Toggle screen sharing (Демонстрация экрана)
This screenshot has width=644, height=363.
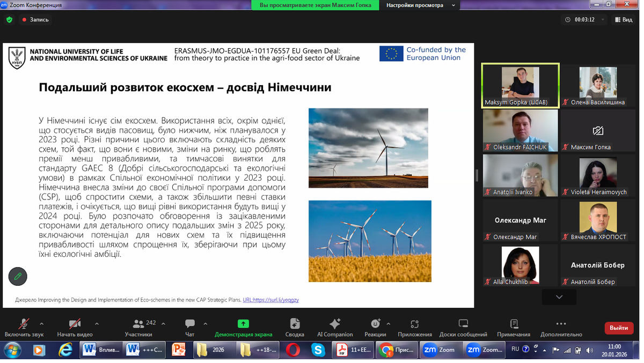(243, 324)
